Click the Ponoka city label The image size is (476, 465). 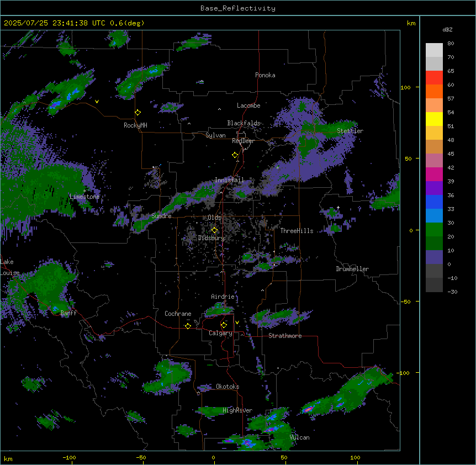(265, 75)
